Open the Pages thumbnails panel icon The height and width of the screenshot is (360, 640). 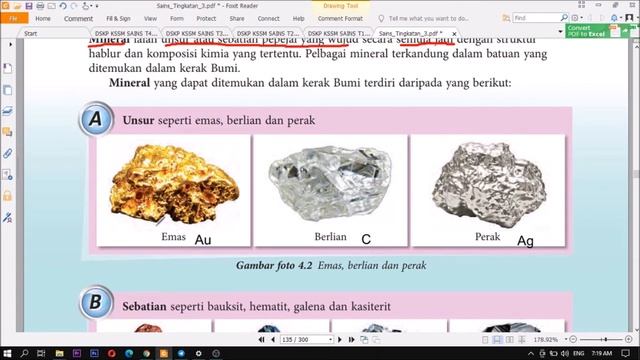pyautogui.click(x=7, y=90)
